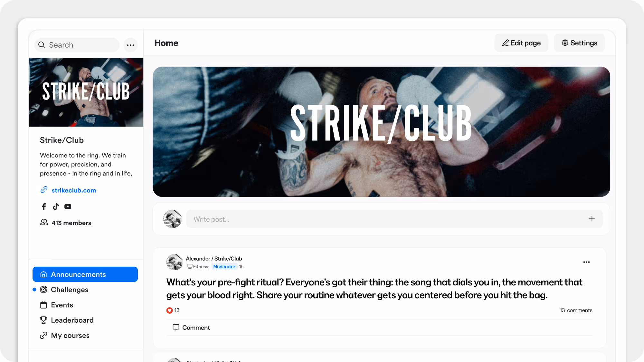This screenshot has height=362, width=644.
Task: Click the Write post input field
Action: click(x=394, y=219)
